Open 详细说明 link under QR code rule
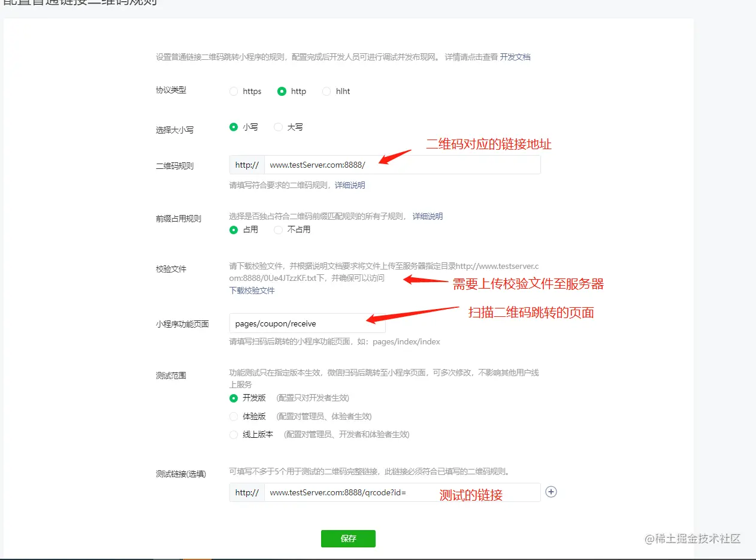This screenshot has height=560, width=756. tap(350, 185)
